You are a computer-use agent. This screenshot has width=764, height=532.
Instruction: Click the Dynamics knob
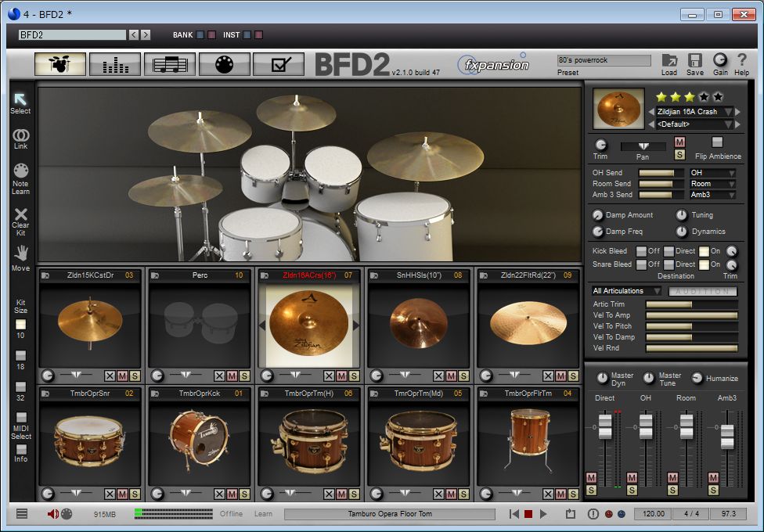681,232
